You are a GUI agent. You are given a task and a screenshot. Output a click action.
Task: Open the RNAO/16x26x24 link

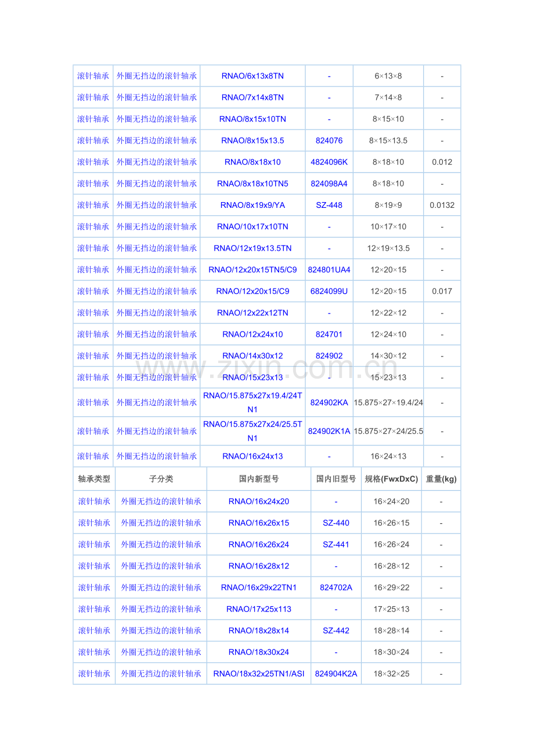(258, 544)
